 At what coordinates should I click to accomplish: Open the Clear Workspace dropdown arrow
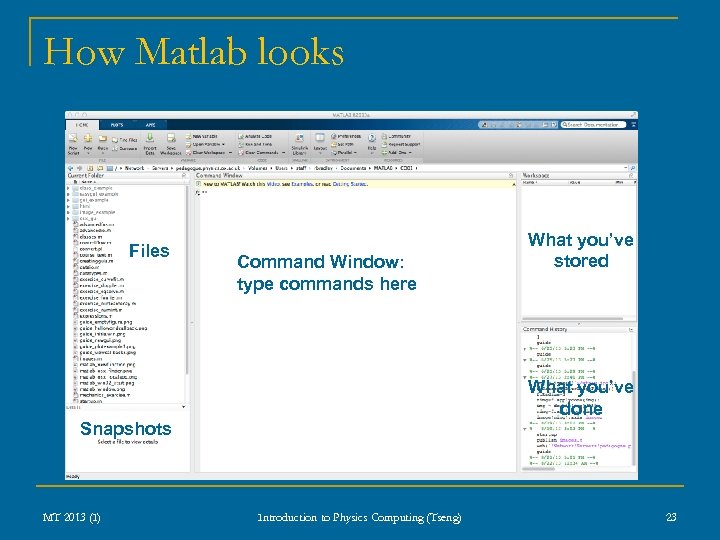[230, 152]
